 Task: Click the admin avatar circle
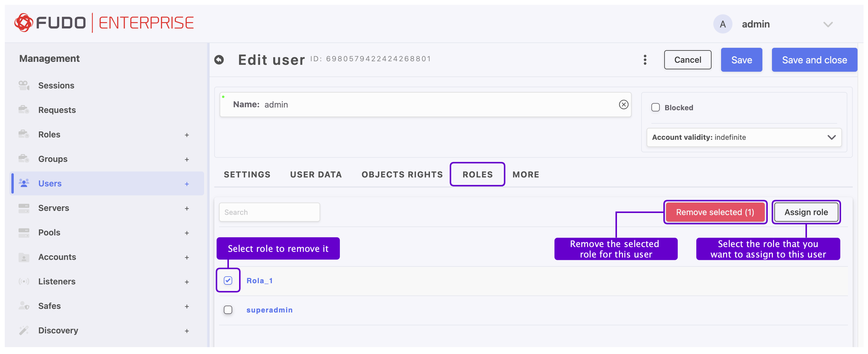coord(722,24)
